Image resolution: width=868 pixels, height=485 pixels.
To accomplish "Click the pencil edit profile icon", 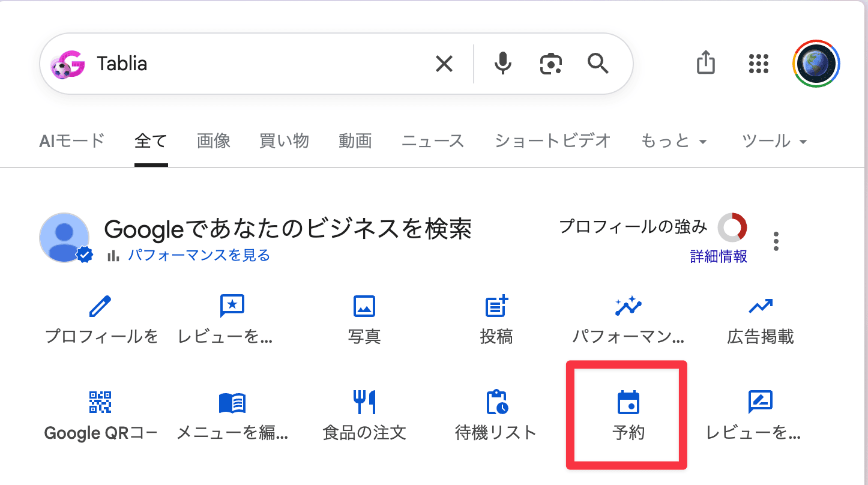I will [101, 306].
